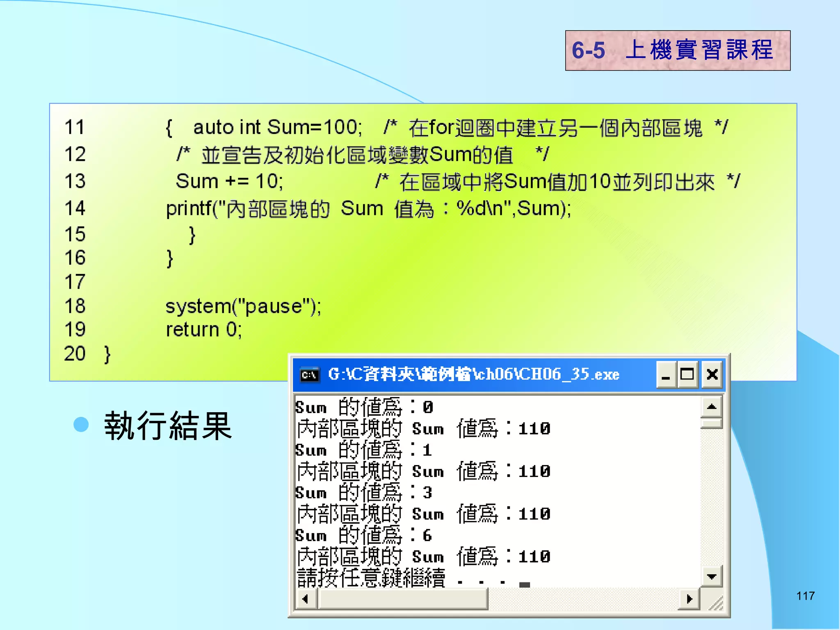The height and width of the screenshot is (630, 840).
Task: Click the printf statement on line 14
Action: (368, 208)
